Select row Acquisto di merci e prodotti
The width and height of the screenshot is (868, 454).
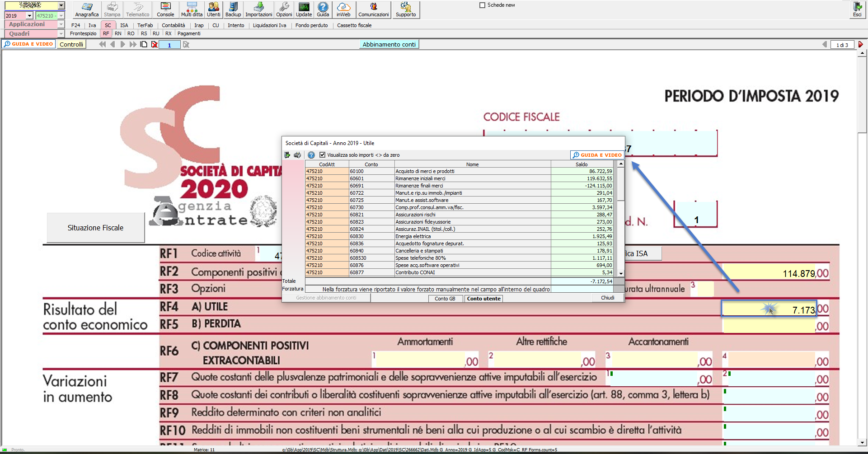tap(459, 171)
